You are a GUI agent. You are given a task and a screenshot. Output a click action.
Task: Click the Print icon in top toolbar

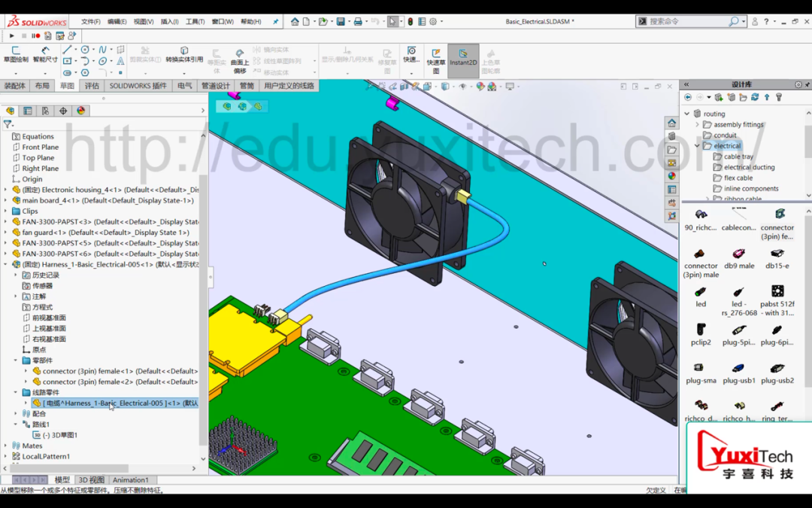click(x=357, y=21)
